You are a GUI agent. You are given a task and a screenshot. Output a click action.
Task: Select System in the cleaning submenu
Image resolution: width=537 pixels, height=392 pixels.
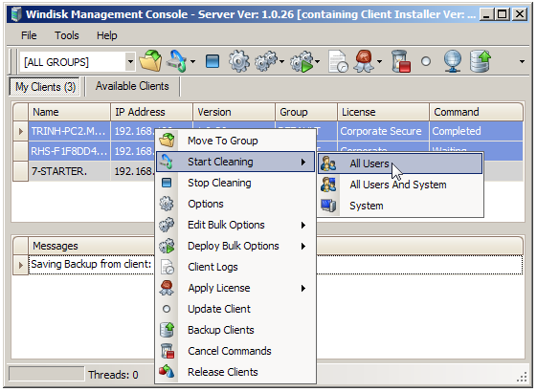point(400,206)
